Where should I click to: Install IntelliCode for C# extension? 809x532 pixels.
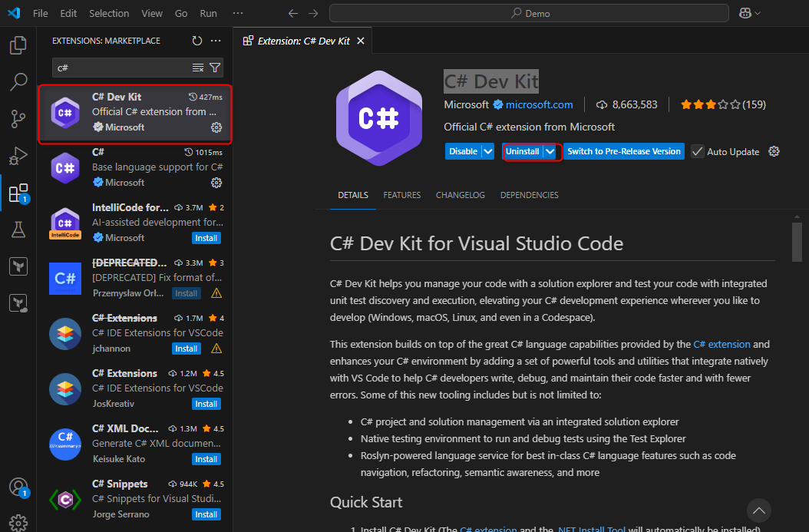(x=206, y=238)
